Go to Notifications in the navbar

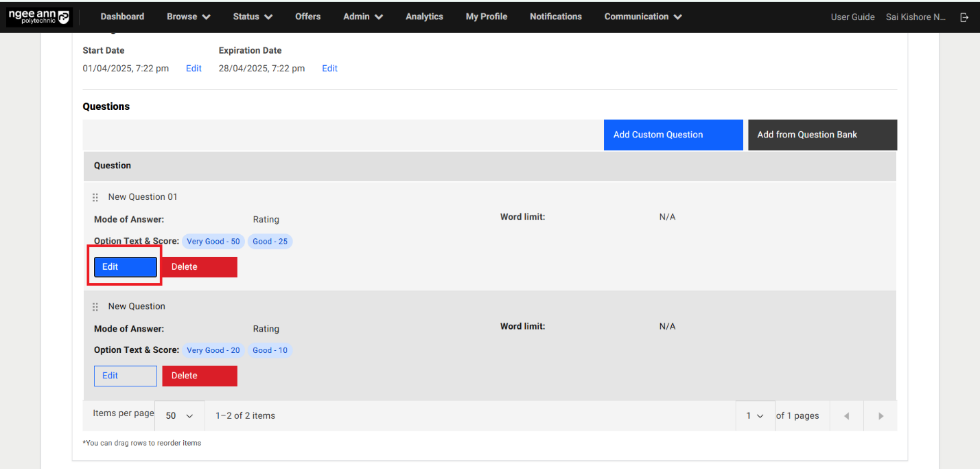tap(555, 16)
